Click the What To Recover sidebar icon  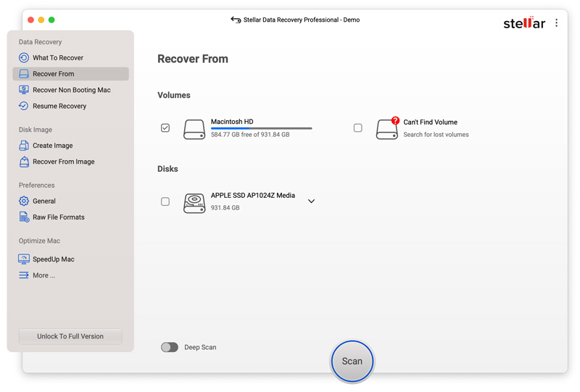[x=24, y=58]
